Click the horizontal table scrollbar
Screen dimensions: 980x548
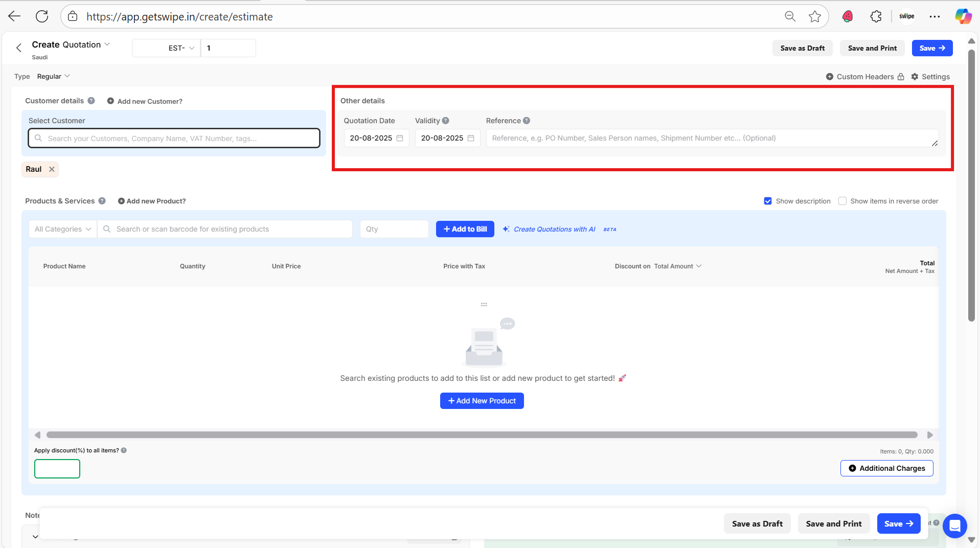[x=482, y=435]
